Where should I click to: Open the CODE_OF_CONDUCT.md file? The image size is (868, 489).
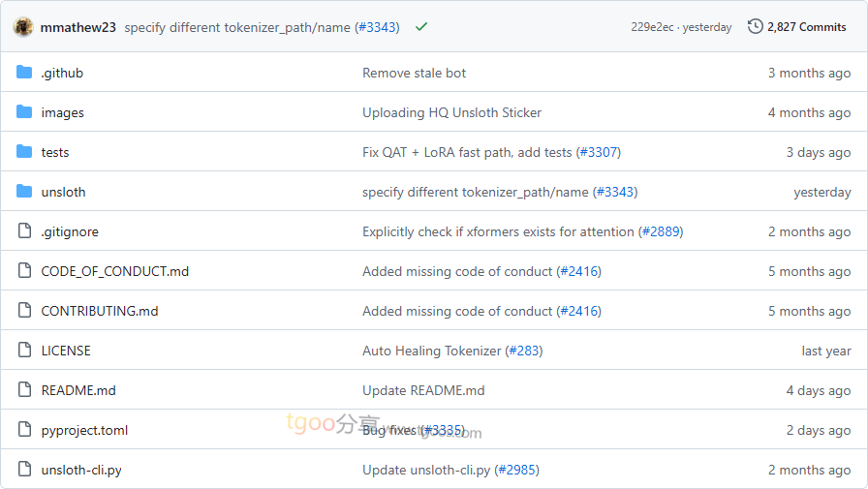(114, 271)
